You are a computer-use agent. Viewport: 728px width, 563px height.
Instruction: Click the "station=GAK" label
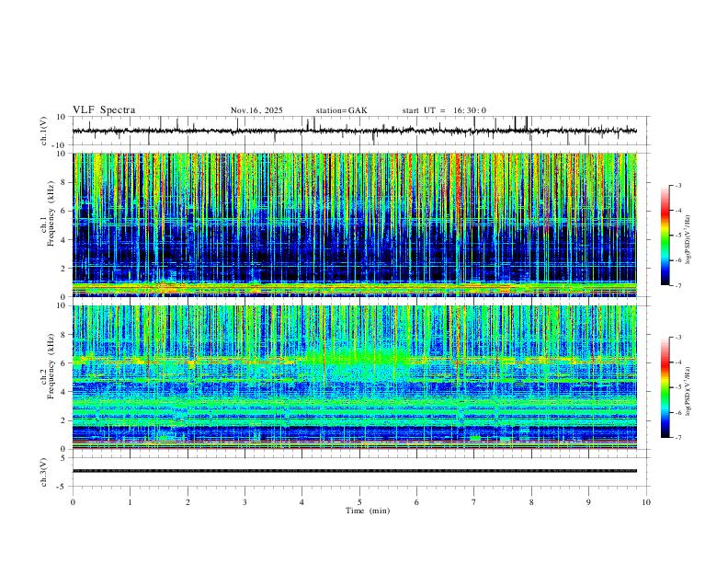[341, 110]
